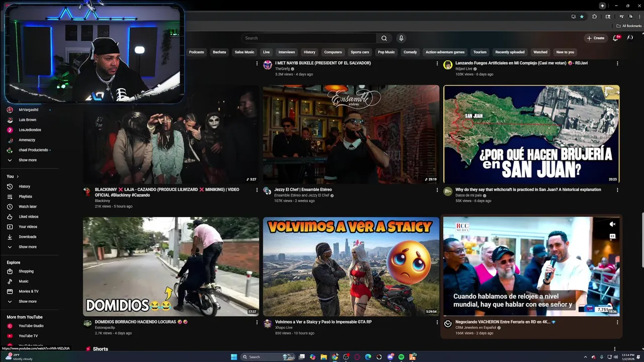Open the File Explorer taskbar icon

[324, 357]
